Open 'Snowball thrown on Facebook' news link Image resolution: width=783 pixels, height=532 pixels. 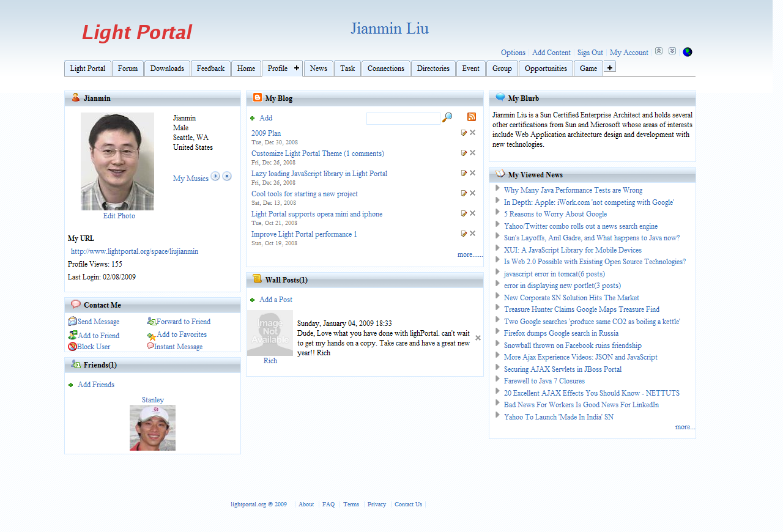[x=573, y=345]
